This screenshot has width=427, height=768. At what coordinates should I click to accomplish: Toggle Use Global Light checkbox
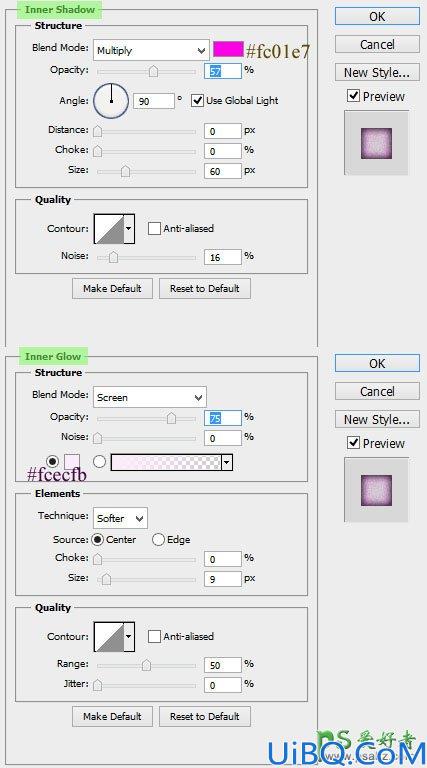click(x=197, y=101)
